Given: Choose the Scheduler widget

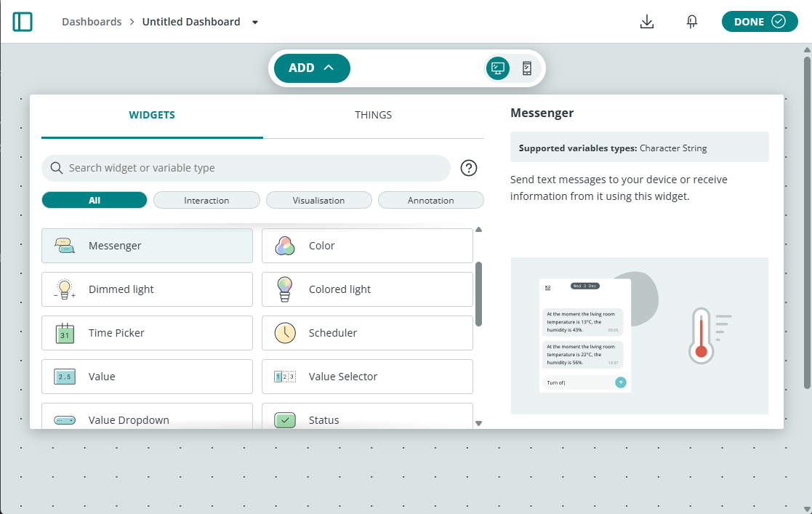Looking at the screenshot, I should click(367, 333).
